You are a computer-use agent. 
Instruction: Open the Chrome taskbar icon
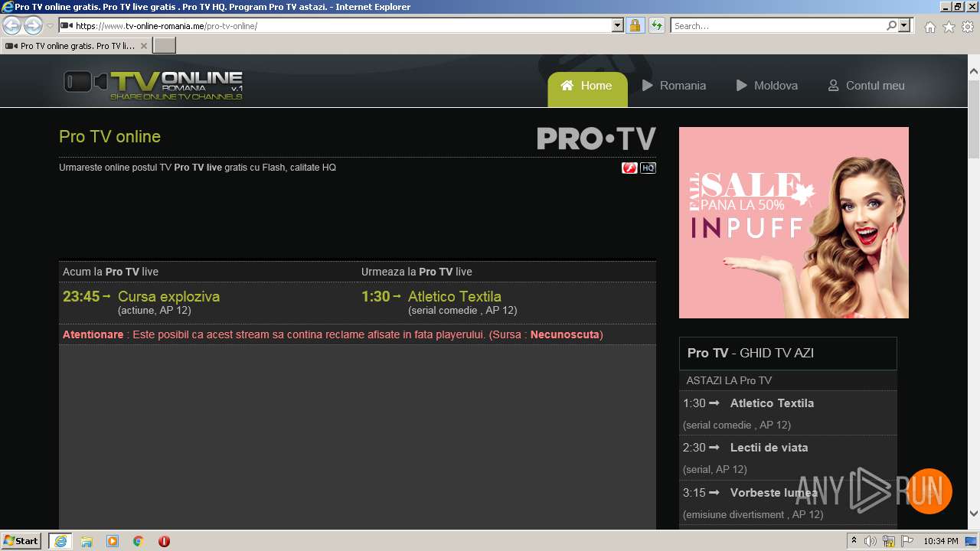pyautogui.click(x=139, y=541)
